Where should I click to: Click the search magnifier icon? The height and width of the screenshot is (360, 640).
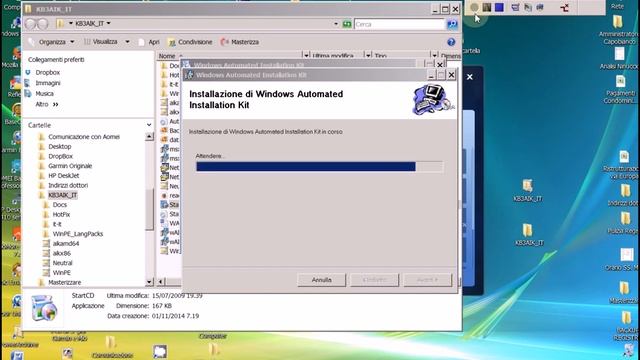452,24
